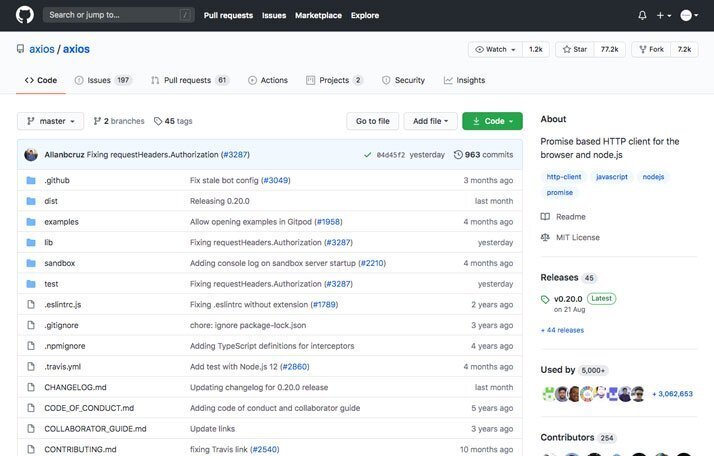Click the .npmignore file icon
Viewport: 714px width, 456px height.
[31, 346]
